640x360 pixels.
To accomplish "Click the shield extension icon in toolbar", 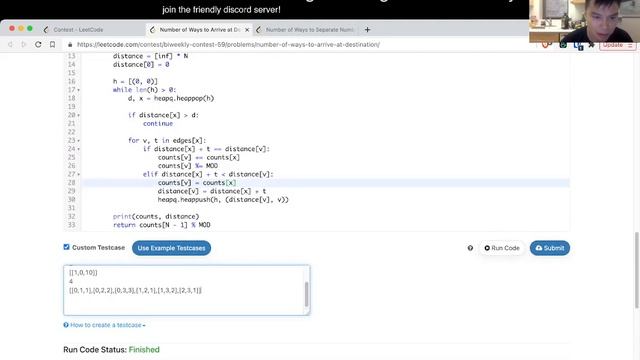I will (545, 45).
